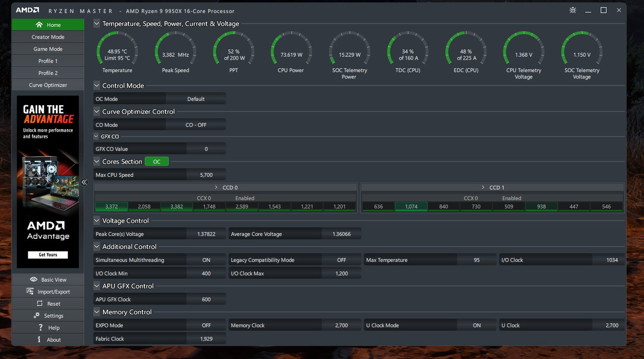Select core 3,372 in CCD 0
Viewport: 644px width, 359px height.
point(111,207)
